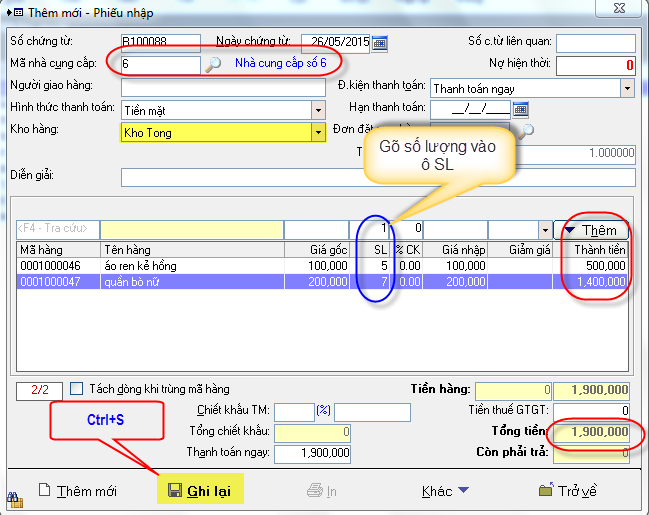Viewport: 649px width, 515px height.
Task: Click the new document icon on Thêm mới
Action: coord(44,491)
